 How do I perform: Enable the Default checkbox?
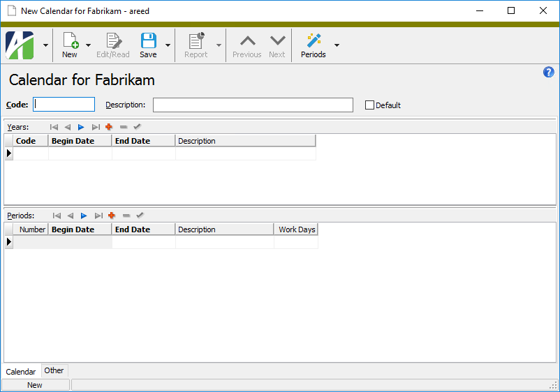[369, 105]
